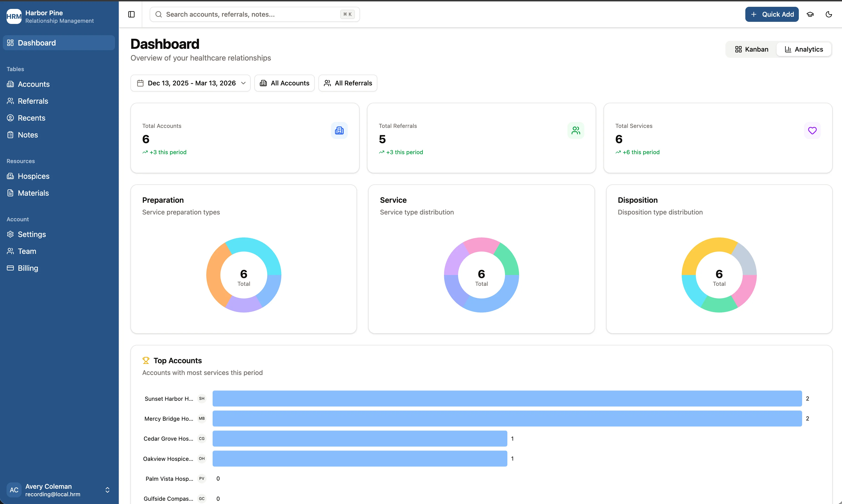
Task: Switch to Kanban view
Action: (751, 49)
